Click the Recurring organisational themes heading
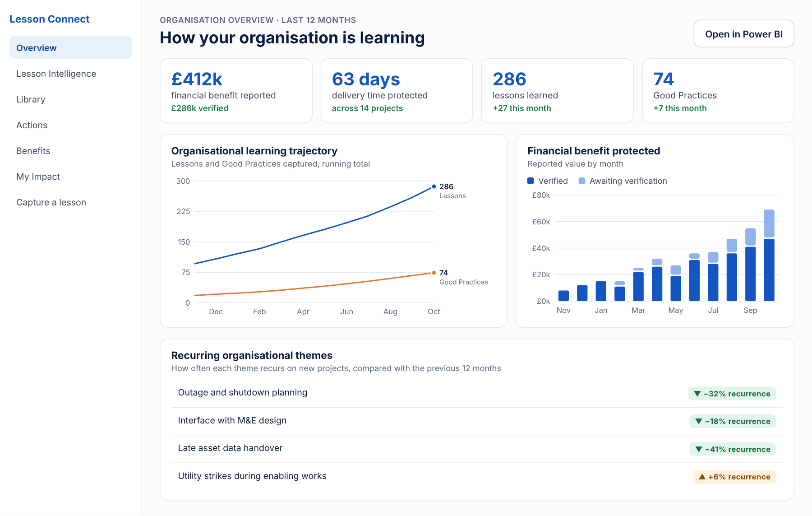The height and width of the screenshot is (516, 812). click(252, 355)
